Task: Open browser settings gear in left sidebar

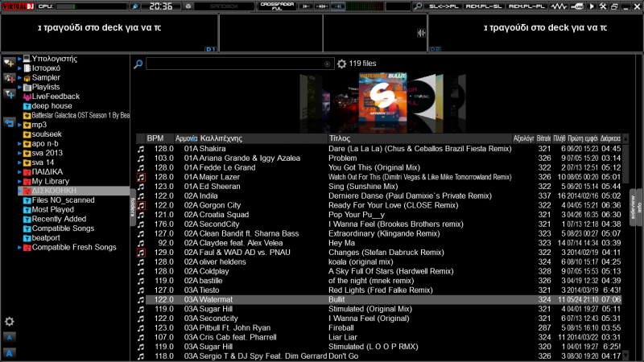Action: coord(9,321)
